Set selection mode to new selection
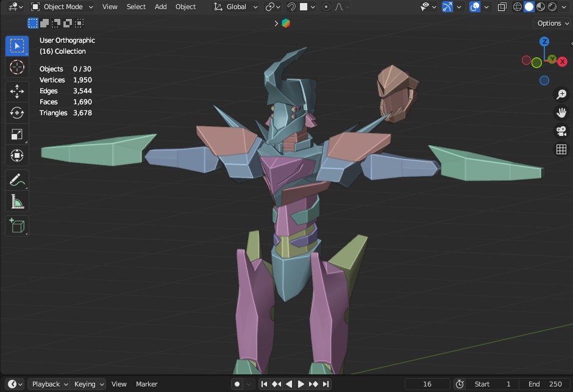The image size is (573, 392). [33, 23]
